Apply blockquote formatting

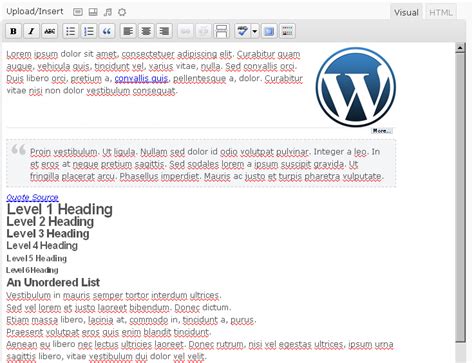tap(107, 31)
